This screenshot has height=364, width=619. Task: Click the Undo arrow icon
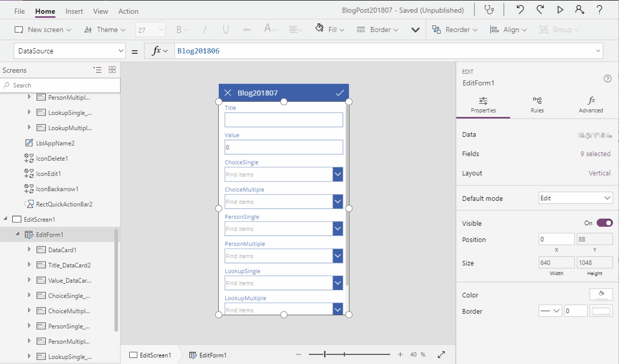coord(520,10)
